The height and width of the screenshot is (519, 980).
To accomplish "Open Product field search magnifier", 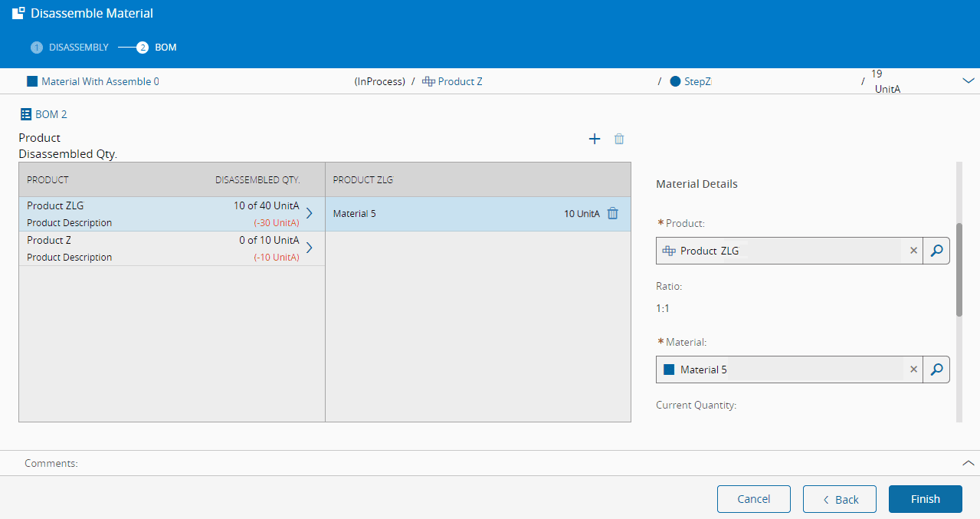I will click(936, 251).
